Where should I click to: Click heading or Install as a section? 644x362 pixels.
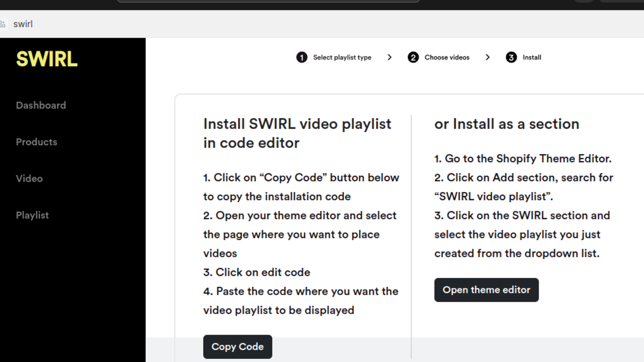click(x=507, y=124)
